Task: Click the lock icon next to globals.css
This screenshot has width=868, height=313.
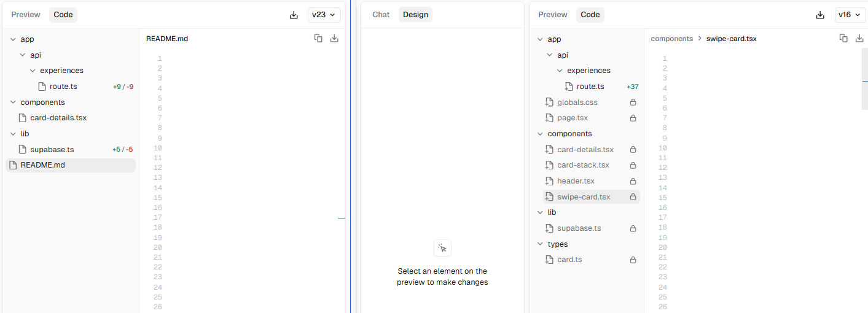Action: [633, 102]
